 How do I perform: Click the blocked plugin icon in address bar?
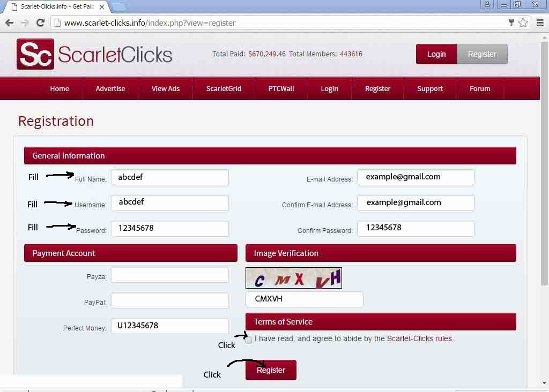[511, 22]
